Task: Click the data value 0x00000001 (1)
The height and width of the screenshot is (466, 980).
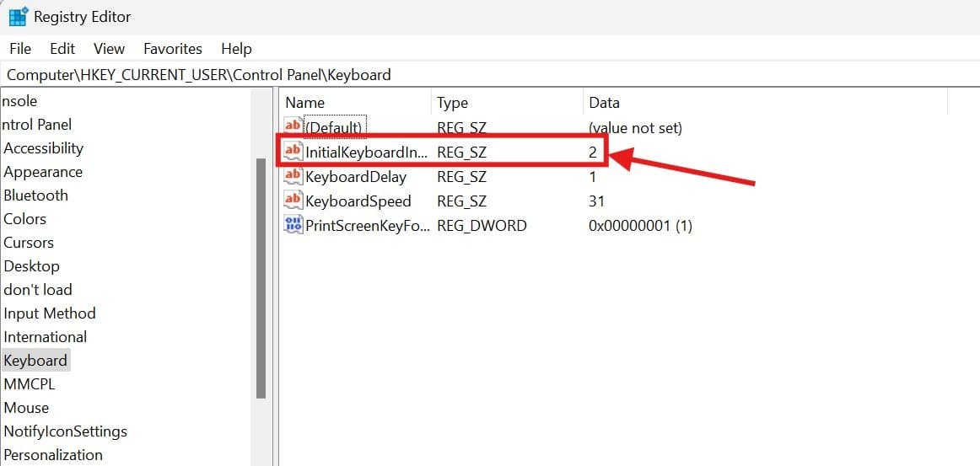Action: (x=640, y=226)
